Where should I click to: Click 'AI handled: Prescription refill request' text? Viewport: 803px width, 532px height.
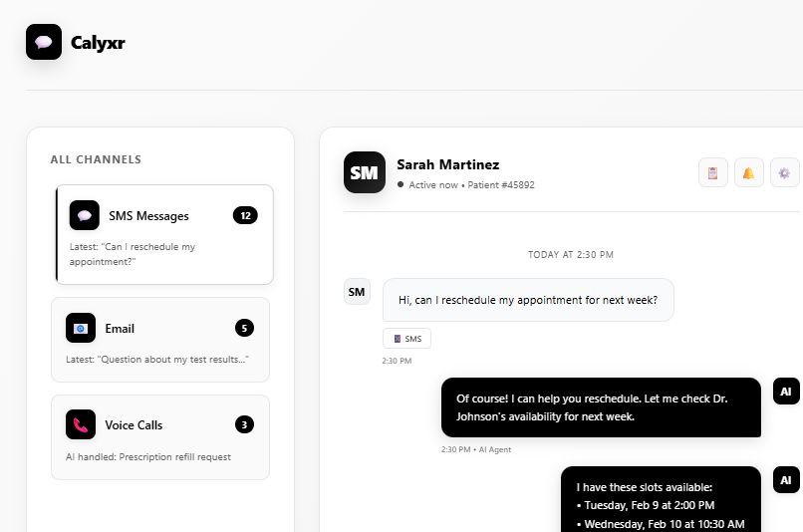(x=148, y=456)
